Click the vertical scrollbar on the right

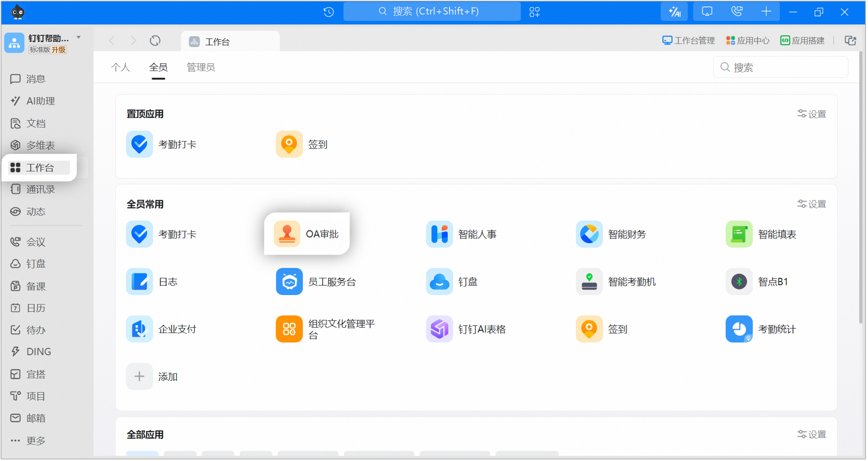tap(861, 187)
